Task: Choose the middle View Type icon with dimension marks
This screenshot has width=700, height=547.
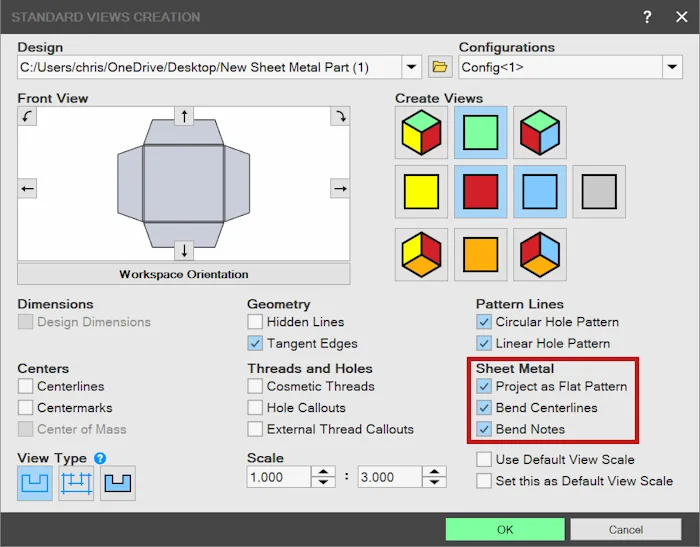Action: 76,483
